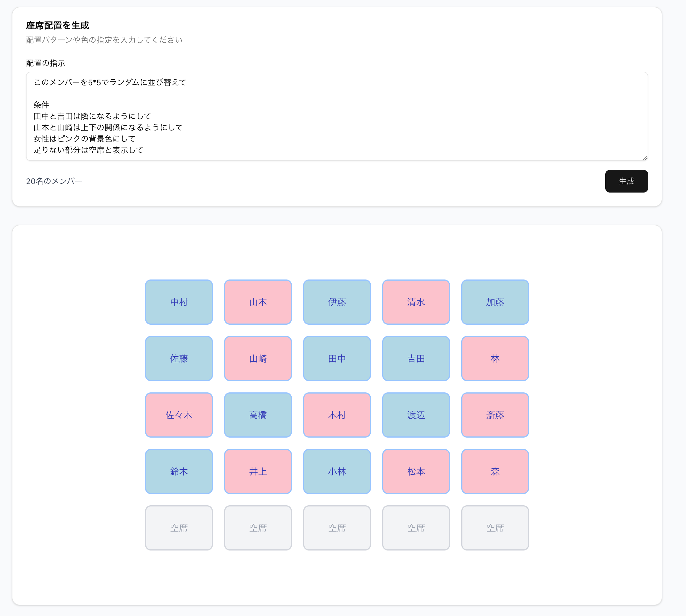Click the 鈴木 seat tile
Image resolution: width=686 pixels, height=616 pixels.
179,471
